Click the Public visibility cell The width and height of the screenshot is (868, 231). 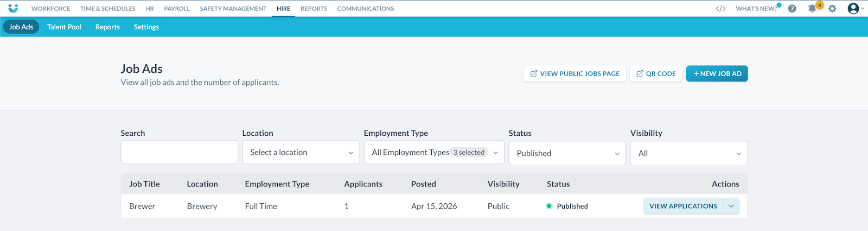[x=498, y=206]
